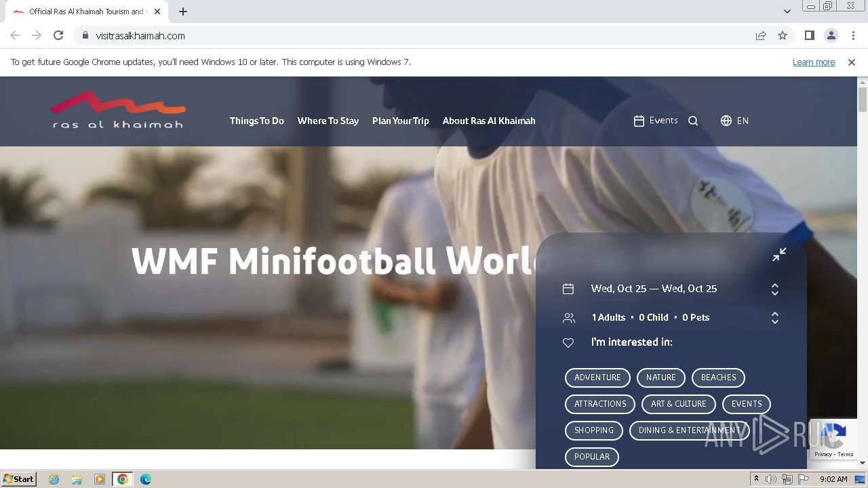This screenshot has height=488, width=868.
Task: Open the site search magnifier icon
Action: click(693, 121)
